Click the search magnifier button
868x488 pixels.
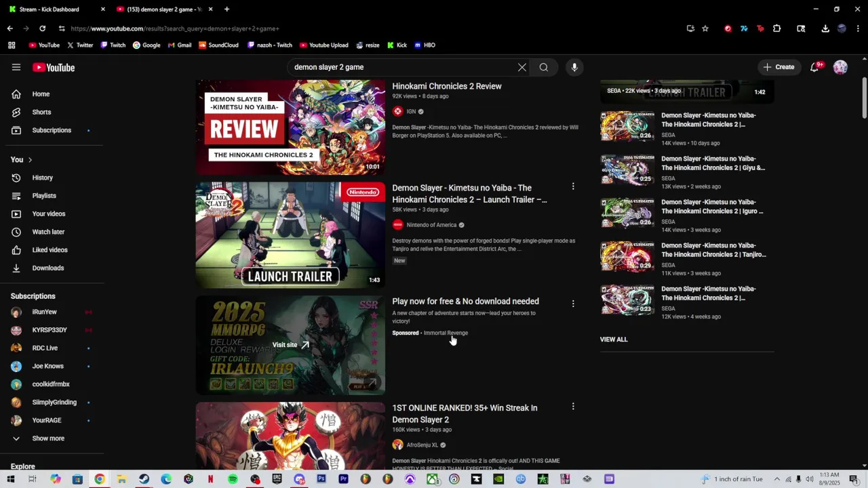point(544,67)
